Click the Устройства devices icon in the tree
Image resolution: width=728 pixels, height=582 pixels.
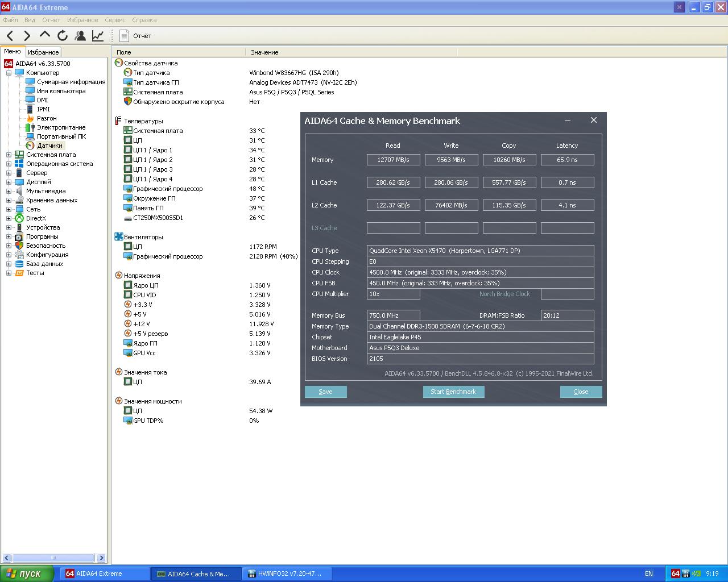click(x=19, y=227)
